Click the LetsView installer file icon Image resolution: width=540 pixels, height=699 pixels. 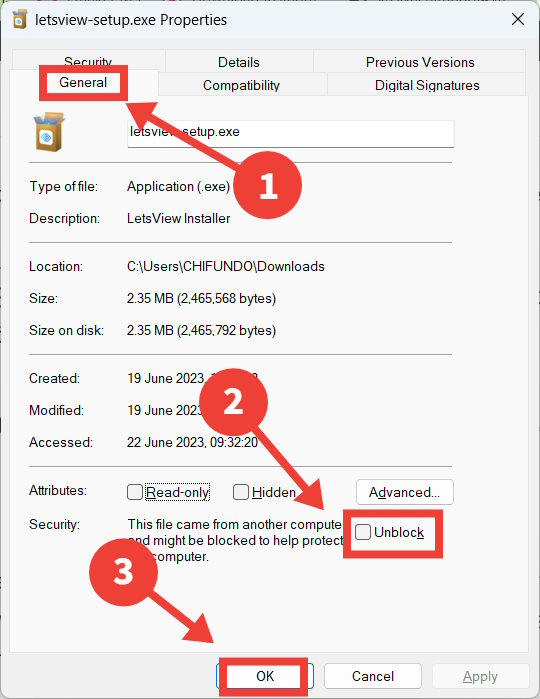tap(49, 132)
